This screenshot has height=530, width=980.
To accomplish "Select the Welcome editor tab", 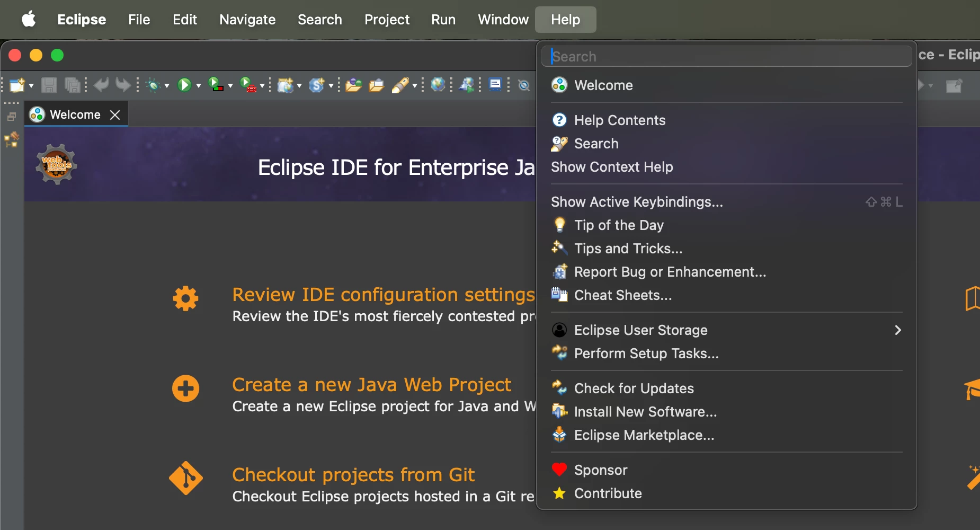I will coord(75,115).
